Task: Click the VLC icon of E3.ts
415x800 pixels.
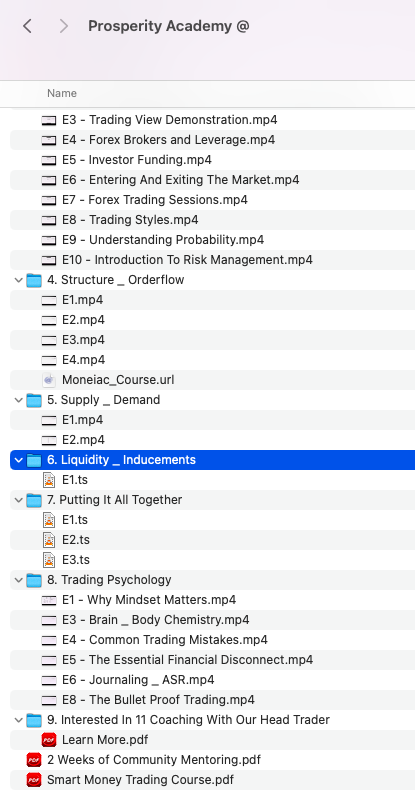Action: (x=49, y=560)
